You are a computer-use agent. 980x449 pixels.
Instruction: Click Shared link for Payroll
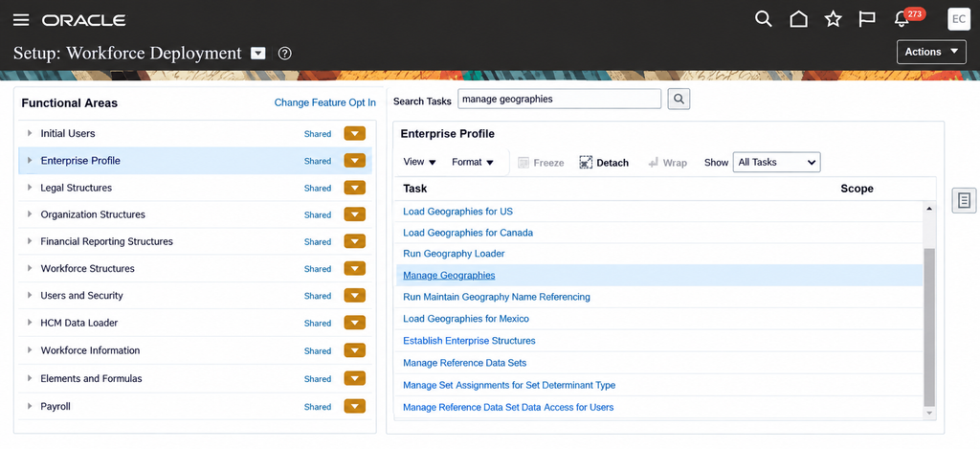318,407
